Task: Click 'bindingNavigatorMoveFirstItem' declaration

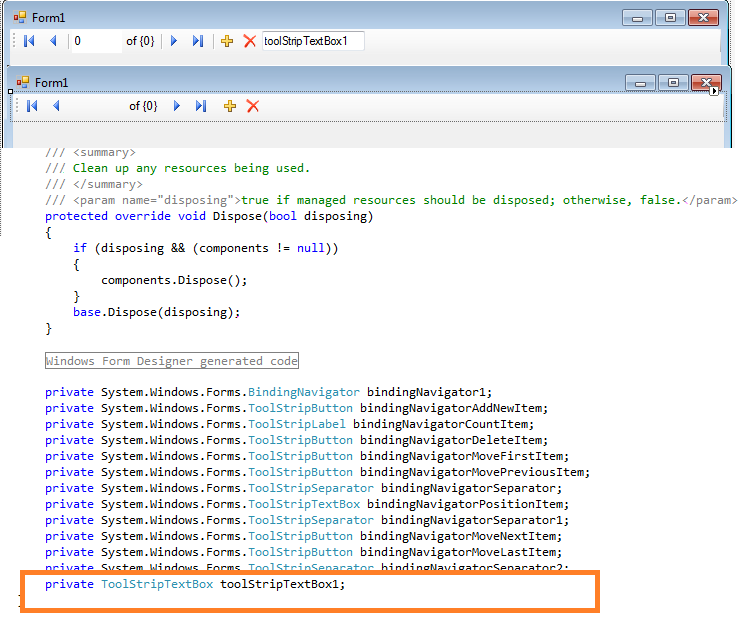Action: (307, 456)
